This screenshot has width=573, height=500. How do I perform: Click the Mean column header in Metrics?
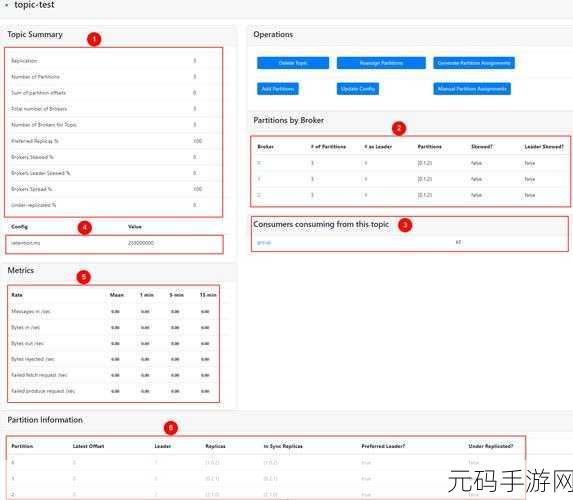click(x=117, y=295)
